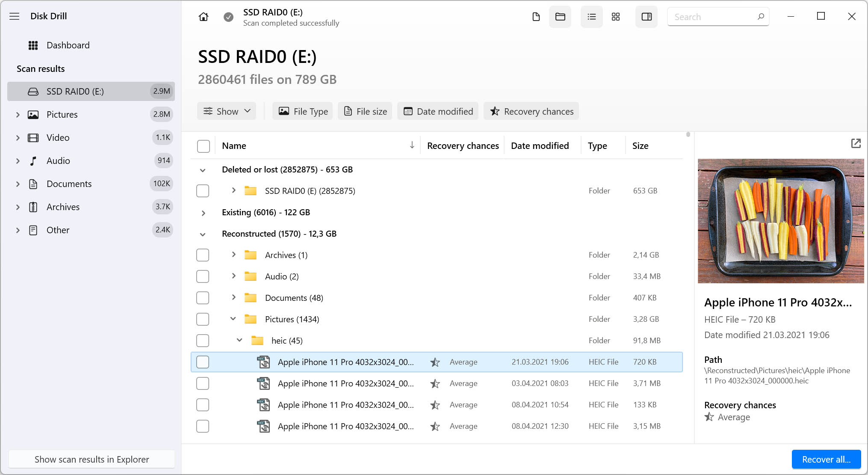Switch to grid view icon

tap(617, 16)
